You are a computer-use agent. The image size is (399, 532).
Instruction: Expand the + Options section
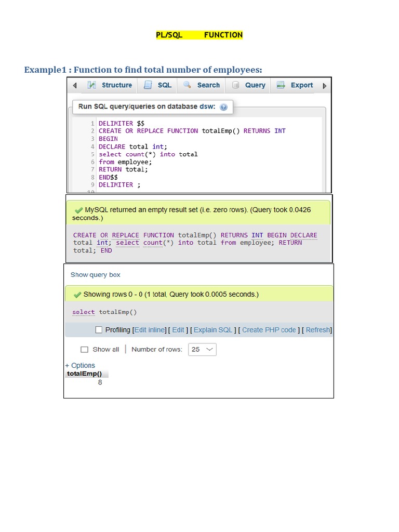(x=80, y=365)
